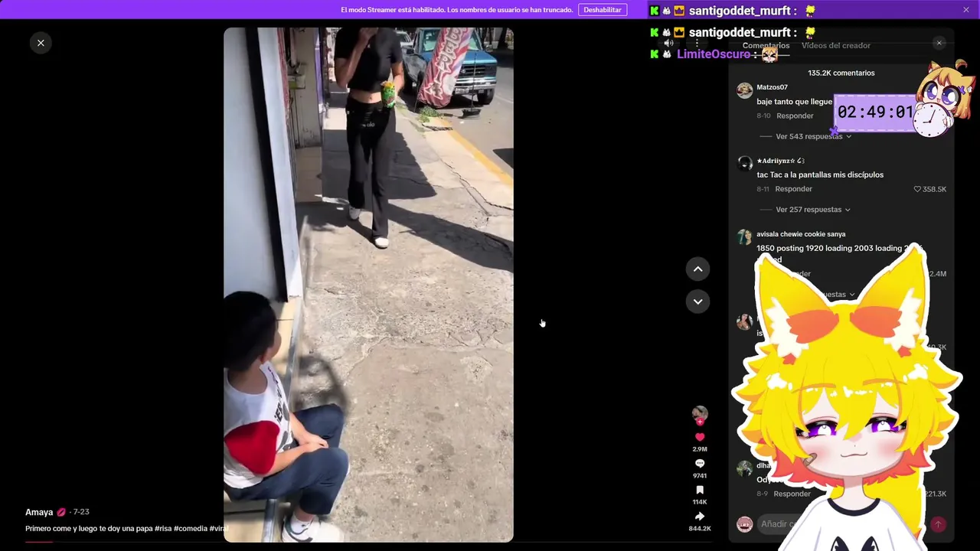Close the video viewer with the X button

click(41, 43)
